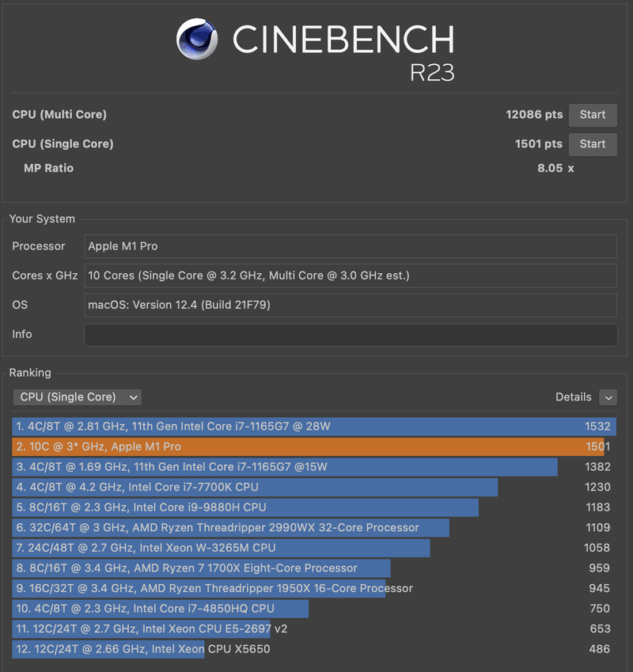Choose the Intel Core i7-7700K ranking entry
Image resolution: width=633 pixels, height=672 pixels.
[313, 487]
